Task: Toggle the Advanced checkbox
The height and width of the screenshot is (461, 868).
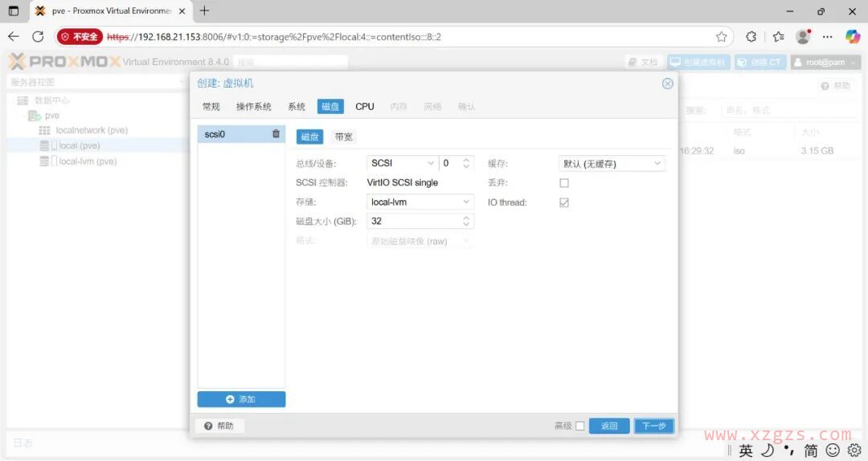Action: [580, 426]
